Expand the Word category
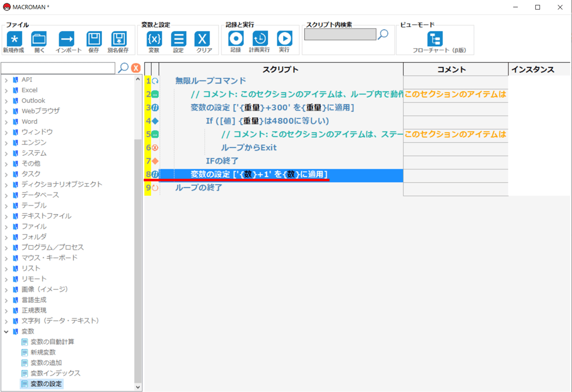572x392 pixels. click(6, 121)
